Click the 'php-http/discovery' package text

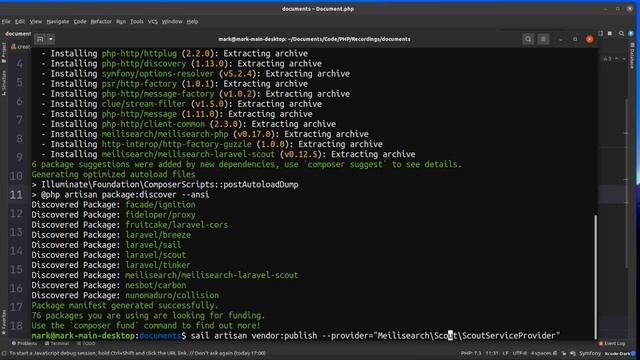pyautogui.click(x=144, y=64)
